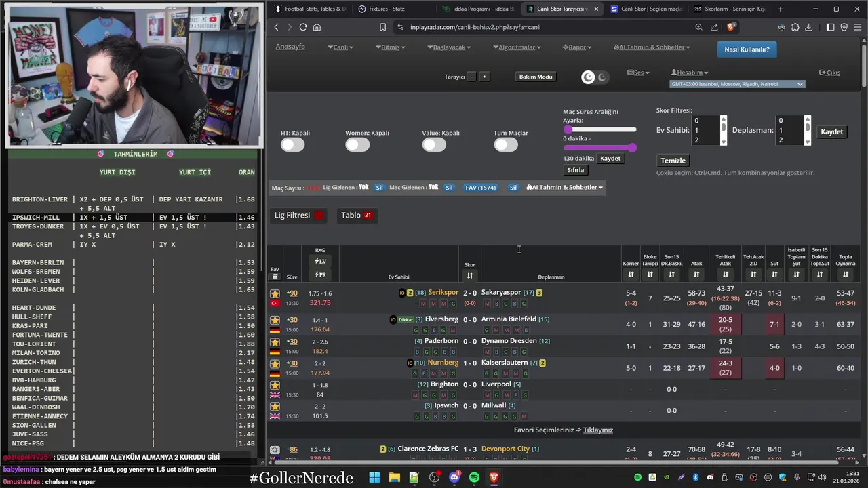Open the browser extensions puzzle icon

click(795, 27)
